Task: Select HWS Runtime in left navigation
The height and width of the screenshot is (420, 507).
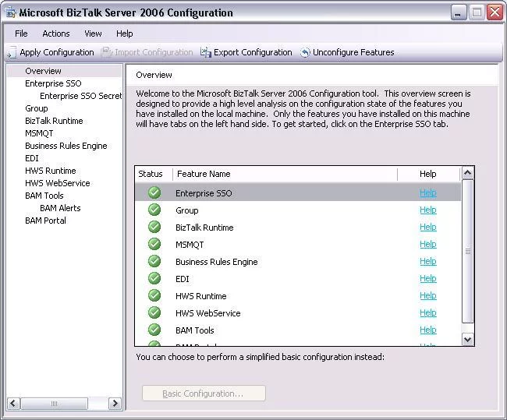Action: pos(51,171)
